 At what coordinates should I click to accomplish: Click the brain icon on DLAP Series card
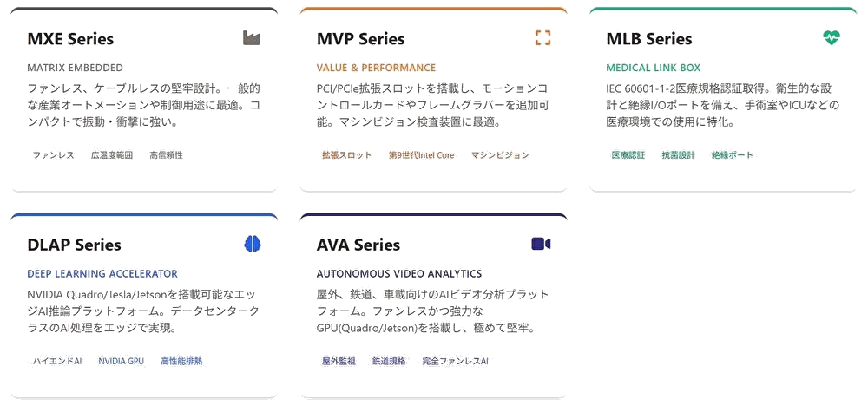click(x=253, y=244)
